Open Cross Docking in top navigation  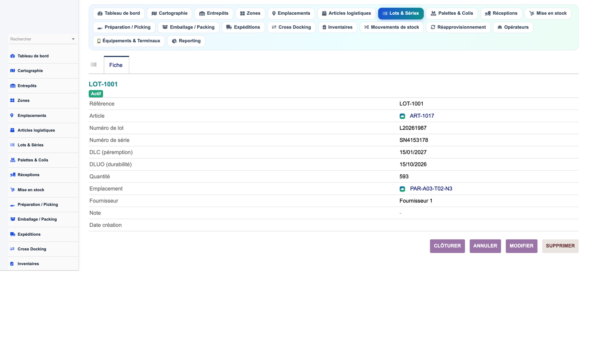[x=291, y=27]
